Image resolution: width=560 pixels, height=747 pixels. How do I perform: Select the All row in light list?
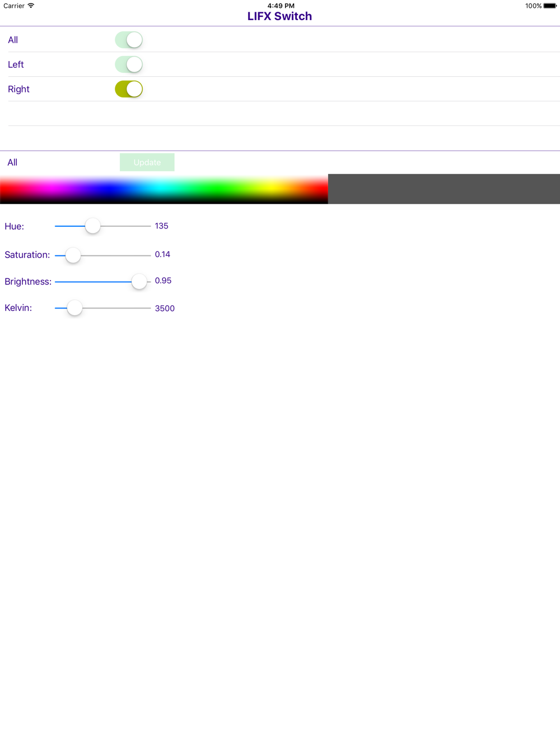280,40
